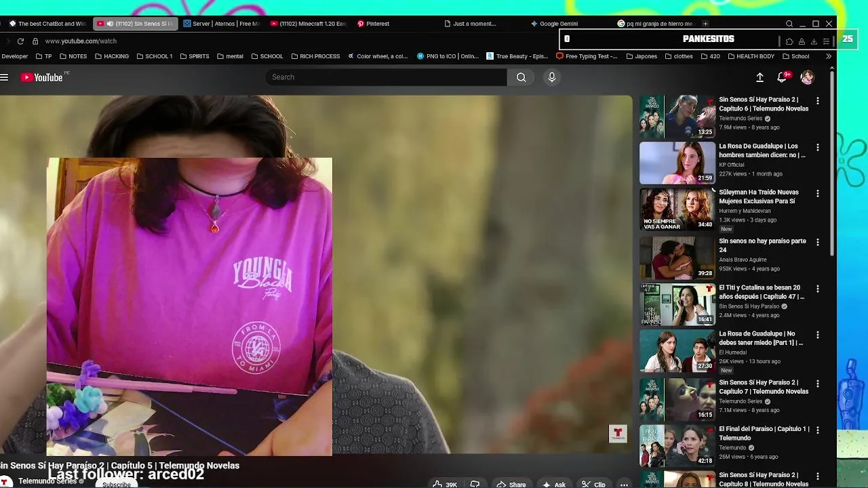Click the www.youtube.com/watch address bar
Image resolution: width=868 pixels, height=488 pixels.
pyautogui.click(x=81, y=41)
